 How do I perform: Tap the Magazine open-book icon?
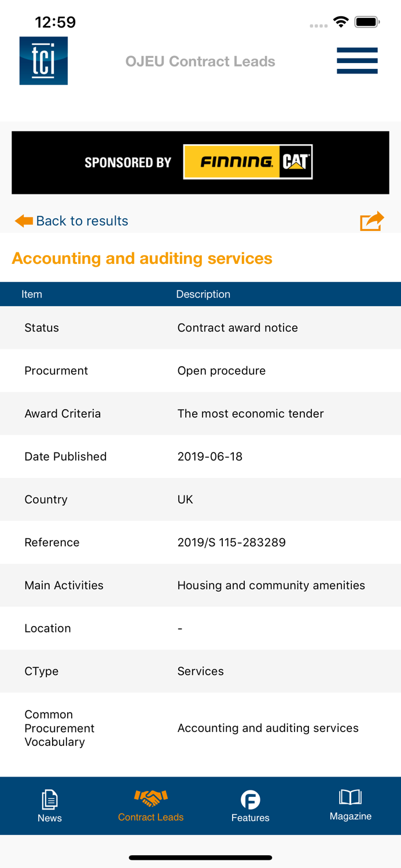pyautogui.click(x=350, y=797)
